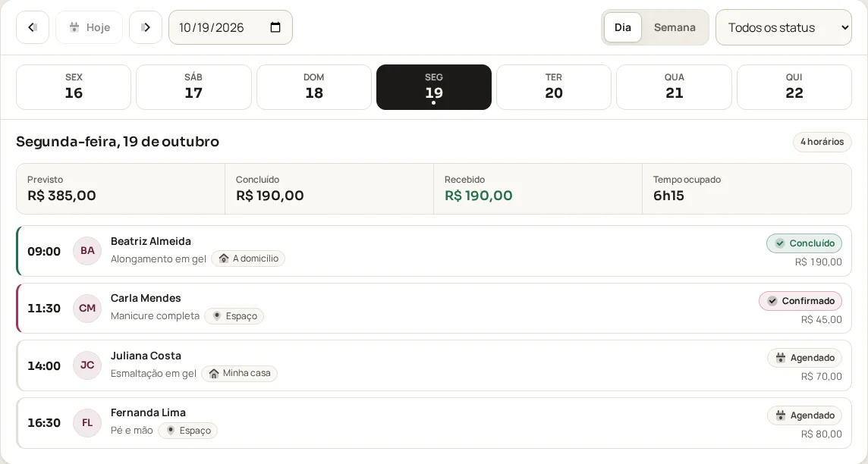Select the SEX 16 day tab
This screenshot has width=868, height=464.
[x=74, y=87]
